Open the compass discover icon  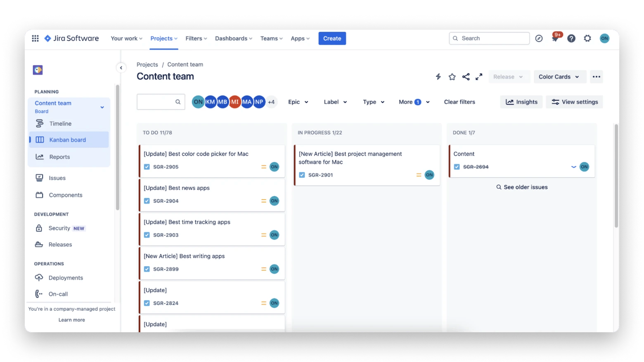point(539,38)
